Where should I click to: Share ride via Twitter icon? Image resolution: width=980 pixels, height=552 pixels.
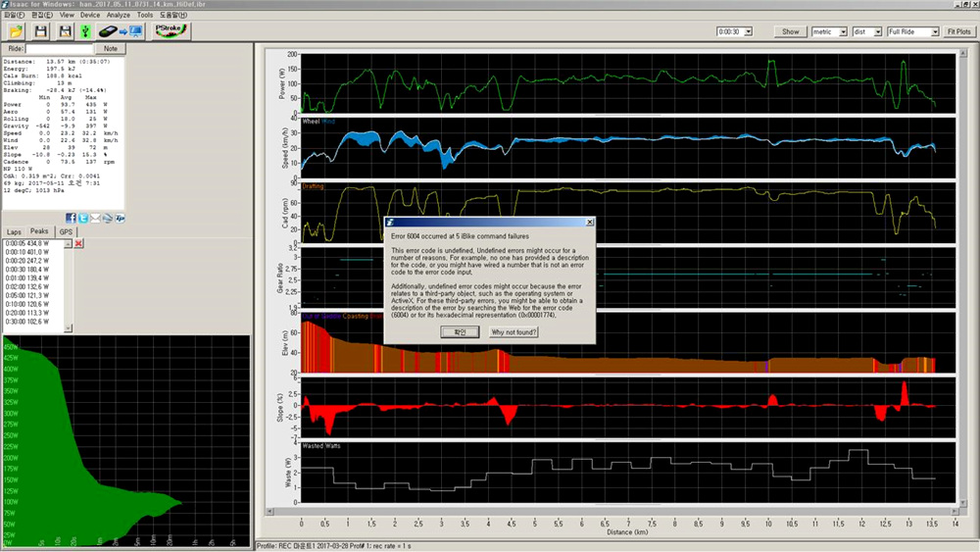point(83,218)
